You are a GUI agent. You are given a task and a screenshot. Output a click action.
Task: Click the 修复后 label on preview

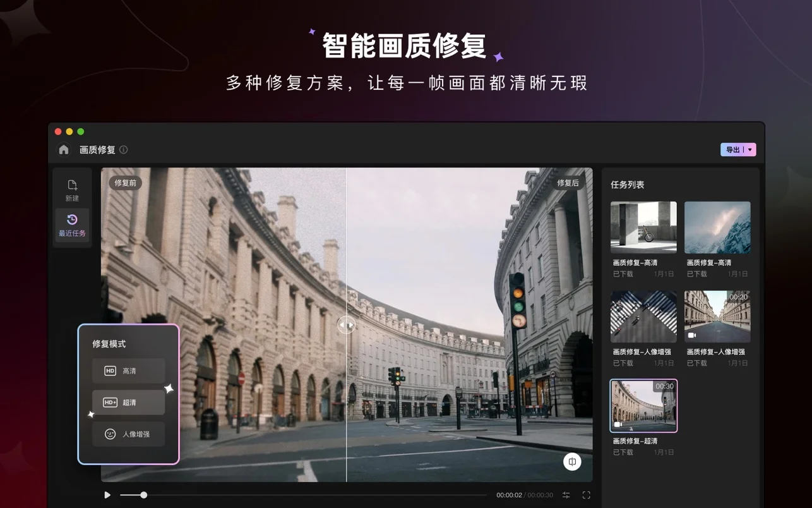coord(568,183)
